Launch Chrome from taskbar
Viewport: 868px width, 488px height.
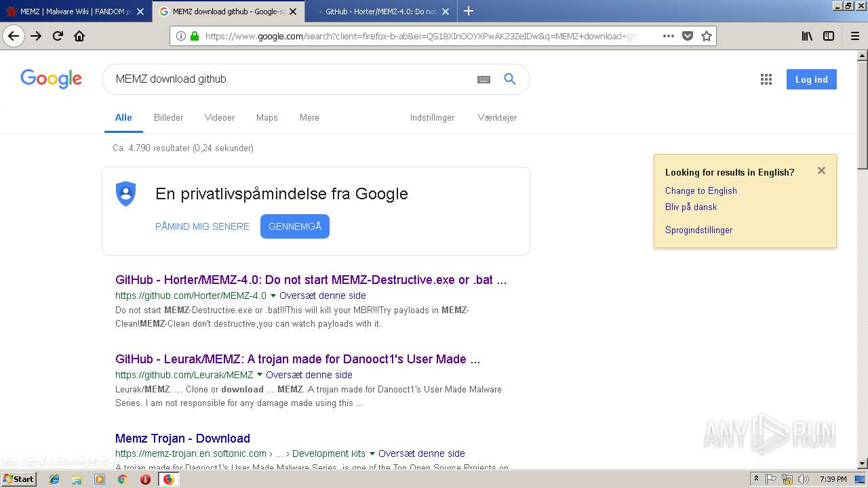coord(122,479)
